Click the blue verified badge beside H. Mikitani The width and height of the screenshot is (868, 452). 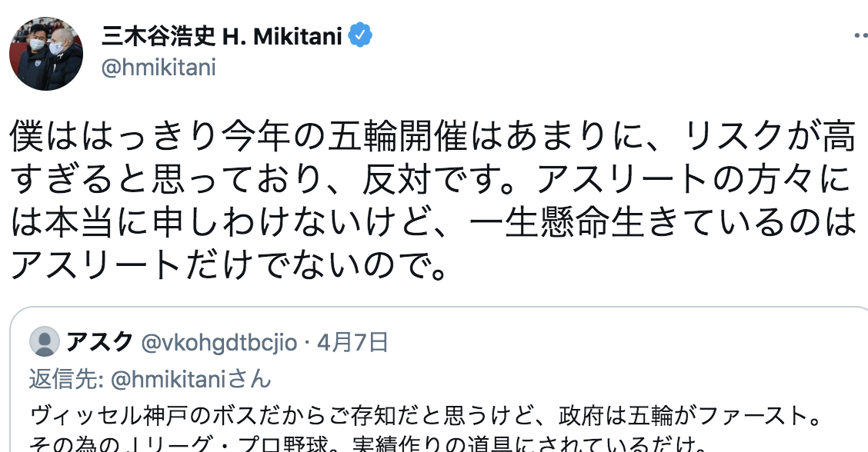click(360, 36)
